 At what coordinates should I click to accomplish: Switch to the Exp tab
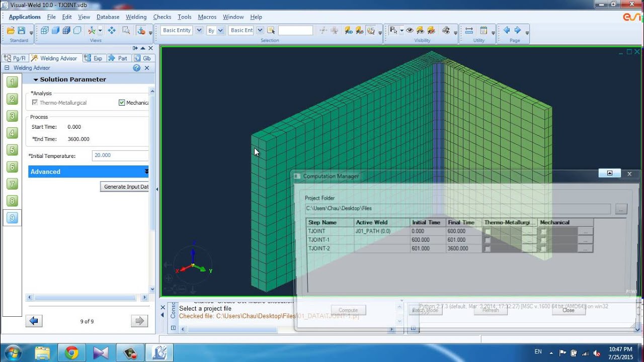click(94, 58)
